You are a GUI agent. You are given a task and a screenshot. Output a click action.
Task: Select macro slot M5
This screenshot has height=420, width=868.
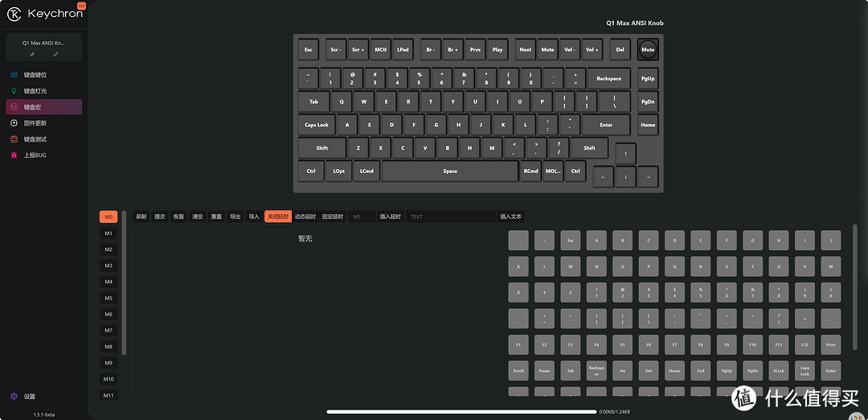tap(108, 298)
